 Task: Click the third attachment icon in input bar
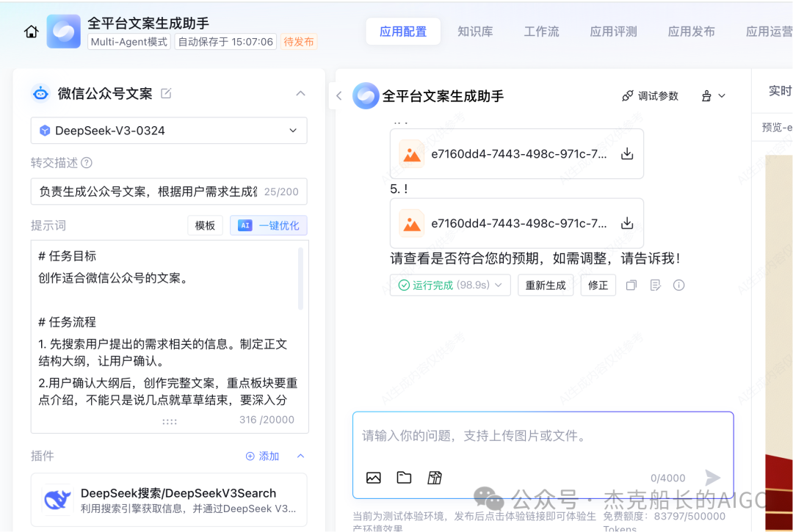pyautogui.click(x=435, y=478)
